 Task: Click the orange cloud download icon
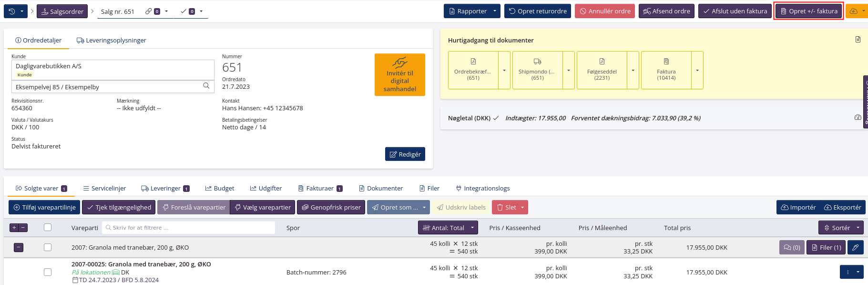click(853, 11)
